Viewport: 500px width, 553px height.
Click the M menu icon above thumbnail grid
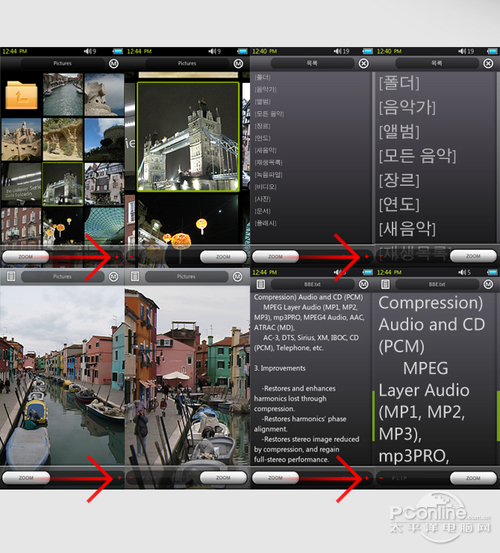(114, 63)
